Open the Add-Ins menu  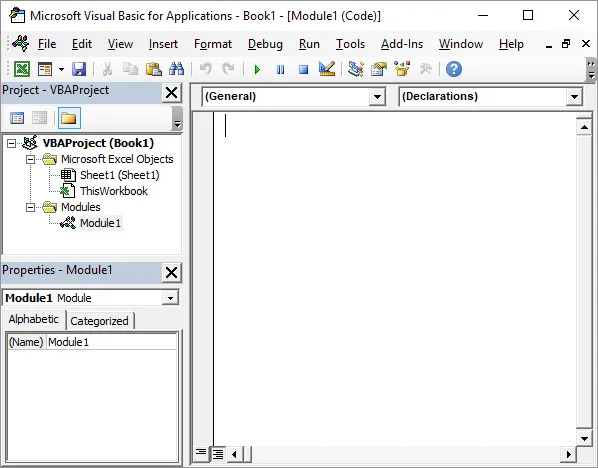(402, 44)
